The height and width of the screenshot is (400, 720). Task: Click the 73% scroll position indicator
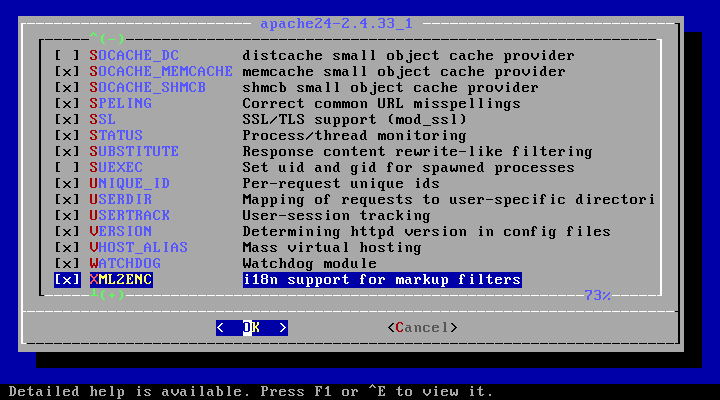coord(597,295)
